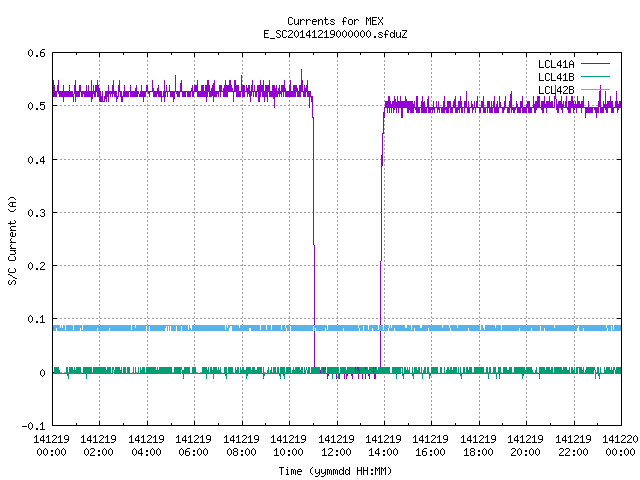Click the LCL42B legend label
This screenshot has width=640, height=480.
[x=556, y=90]
